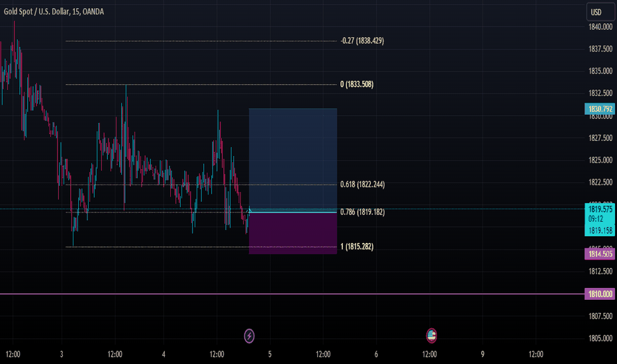Click the date label 4 on time axis
617x364 pixels.
tap(164, 354)
